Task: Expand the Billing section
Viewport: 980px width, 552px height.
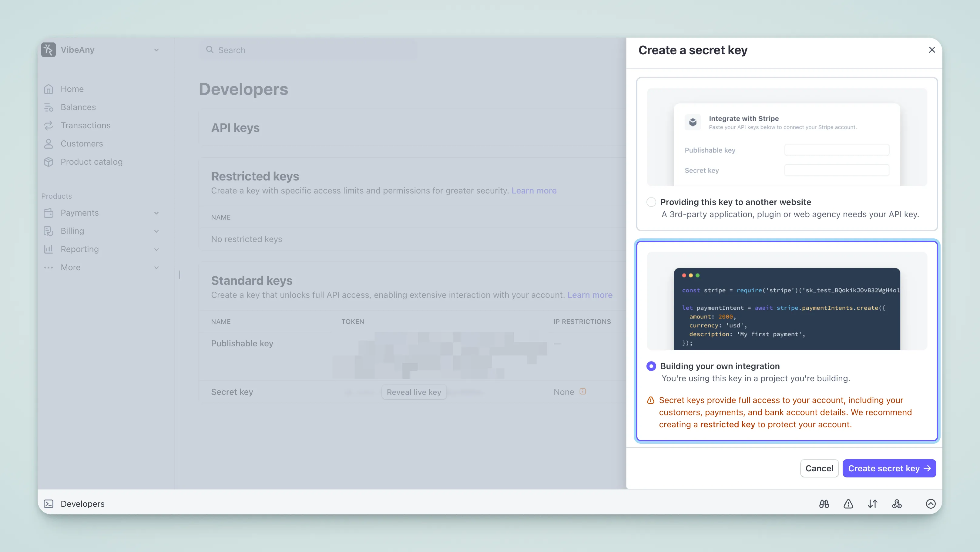Action: point(73,231)
